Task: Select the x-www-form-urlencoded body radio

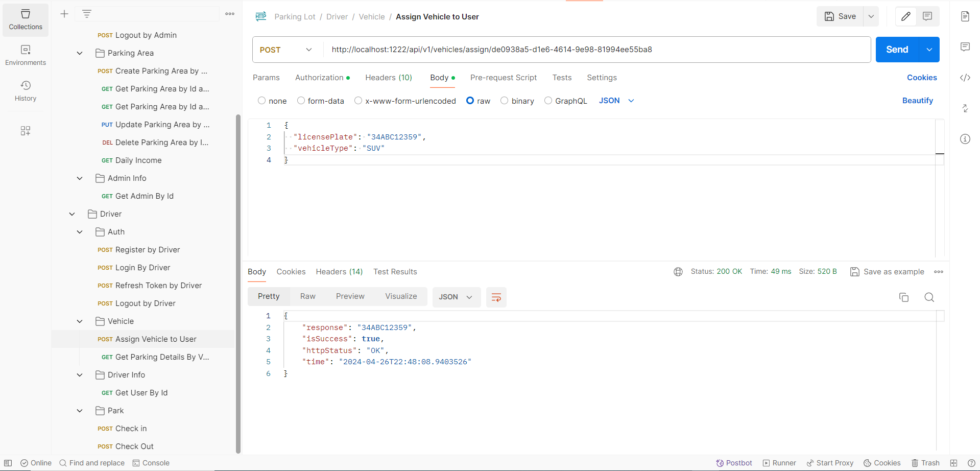Action: 358,101
